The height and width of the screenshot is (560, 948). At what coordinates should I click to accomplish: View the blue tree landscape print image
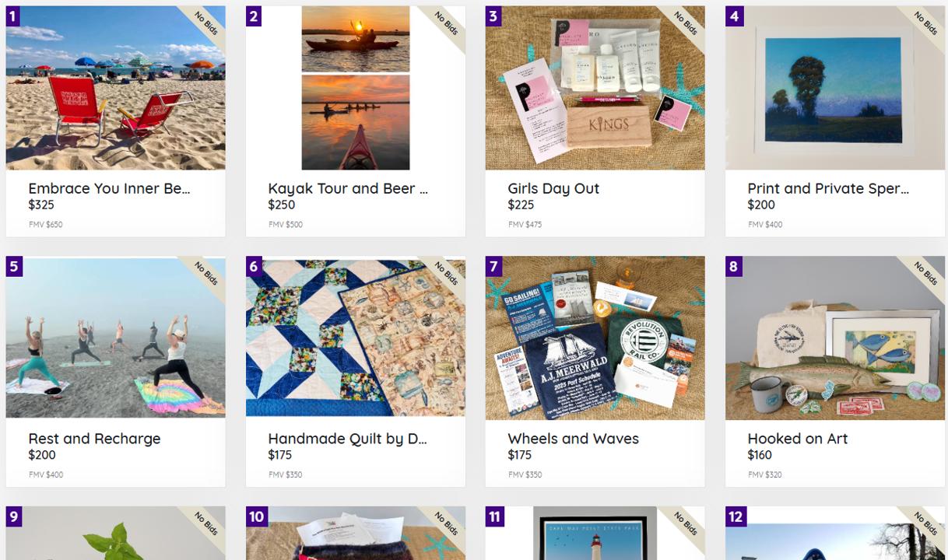pyautogui.click(x=834, y=88)
